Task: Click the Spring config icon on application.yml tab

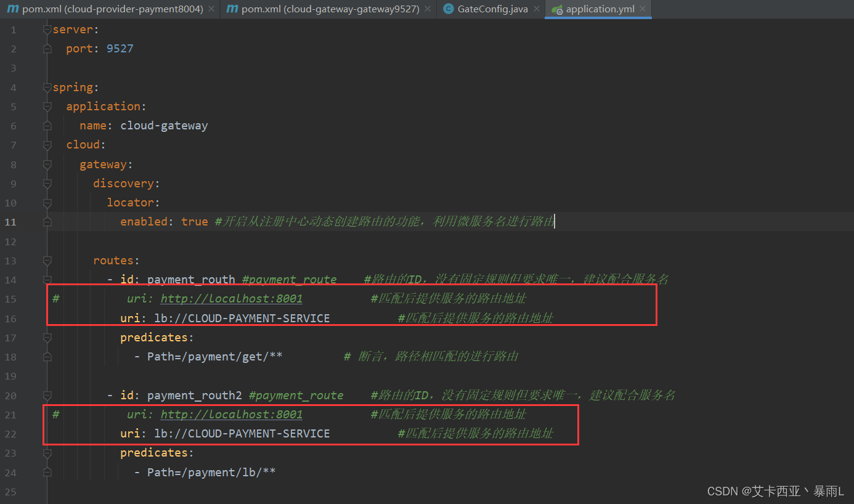Action: (x=557, y=9)
